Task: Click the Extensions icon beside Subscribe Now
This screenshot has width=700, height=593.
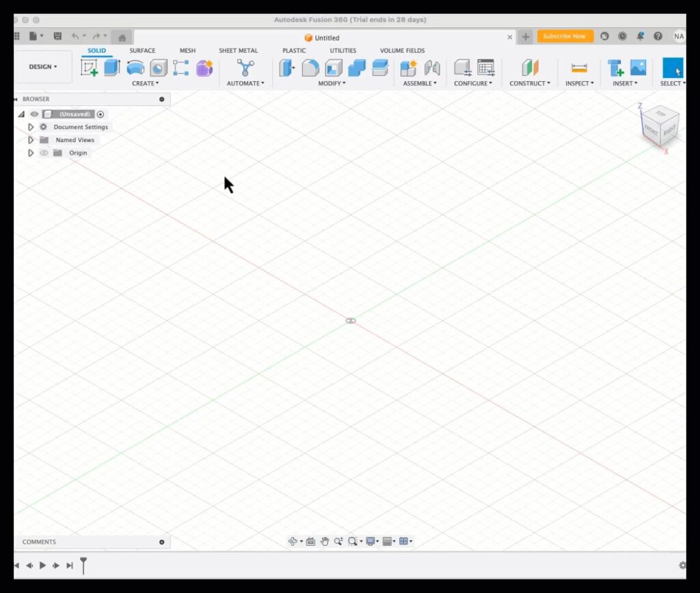Action: tap(604, 36)
